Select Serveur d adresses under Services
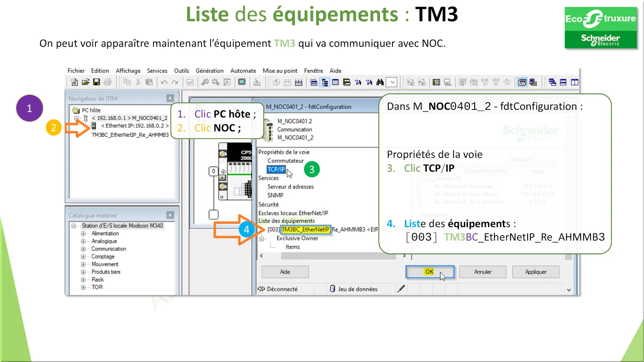This screenshot has width=644, height=362. click(x=291, y=187)
